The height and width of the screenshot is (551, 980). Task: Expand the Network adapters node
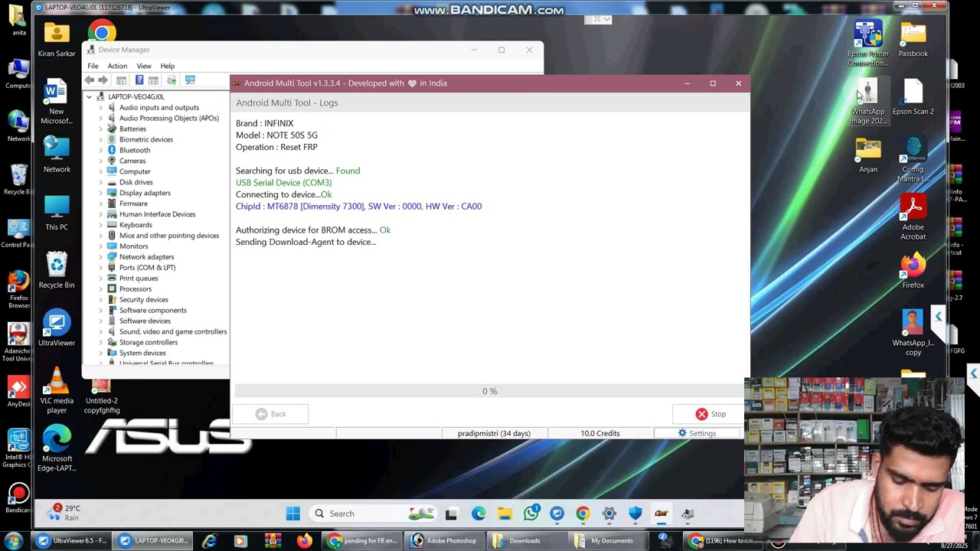coord(100,257)
